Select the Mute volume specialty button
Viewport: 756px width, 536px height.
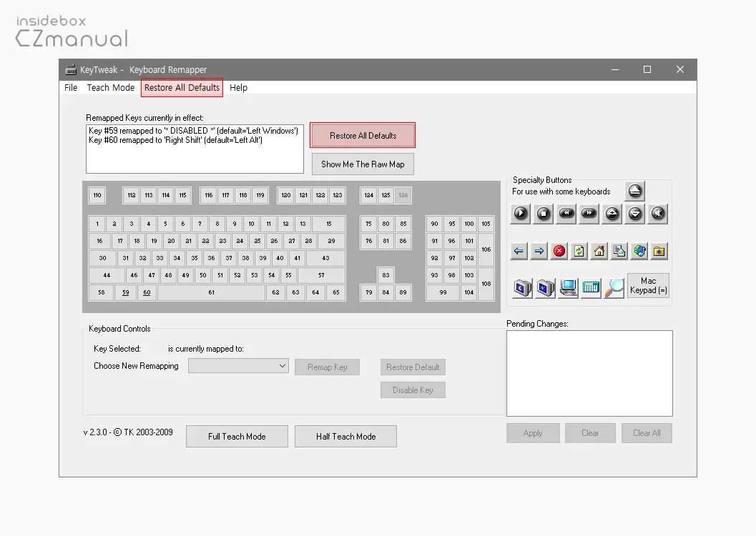tap(658, 213)
